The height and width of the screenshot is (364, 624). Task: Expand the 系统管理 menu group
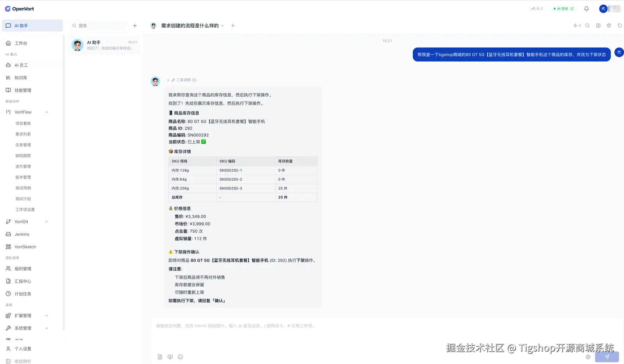(x=46, y=328)
